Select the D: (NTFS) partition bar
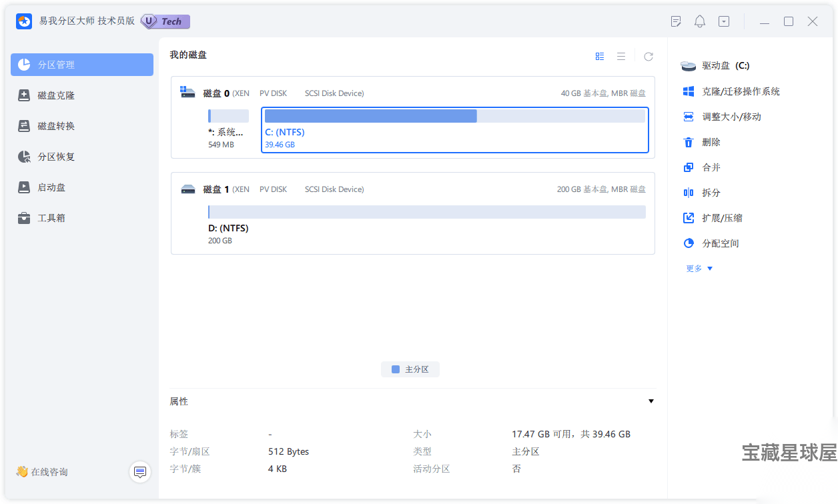Screen dimensions: 838x504 [427, 212]
